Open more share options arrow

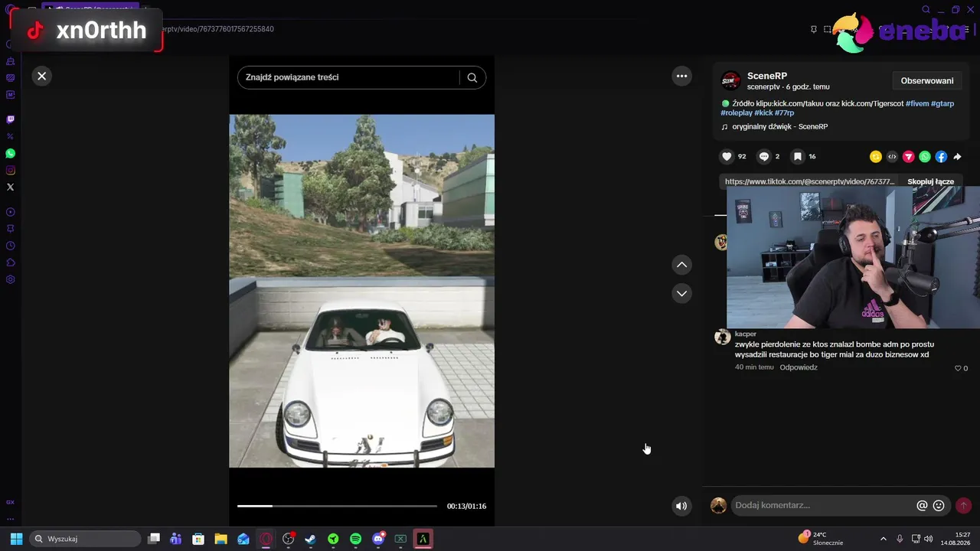(957, 157)
